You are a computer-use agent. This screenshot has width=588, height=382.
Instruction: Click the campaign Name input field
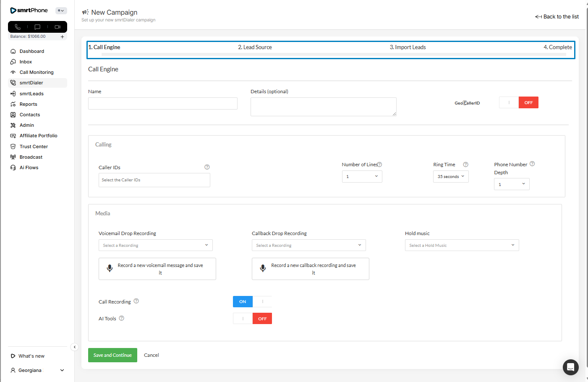[x=162, y=104]
